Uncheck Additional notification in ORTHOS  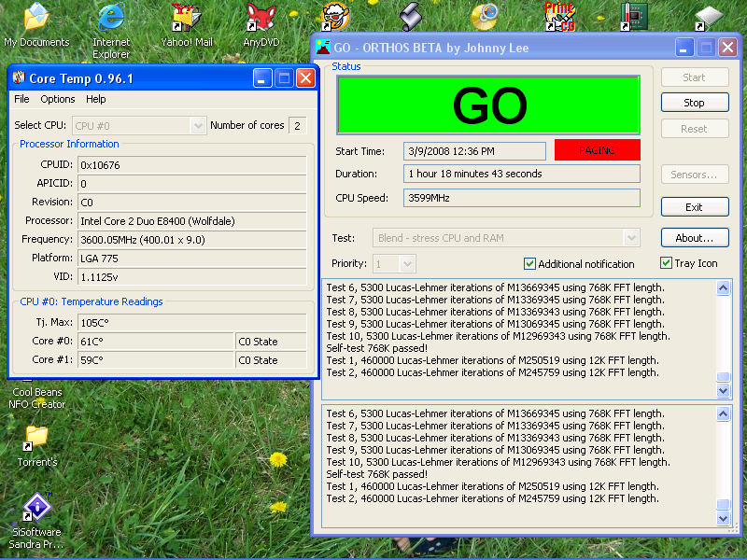pos(529,264)
